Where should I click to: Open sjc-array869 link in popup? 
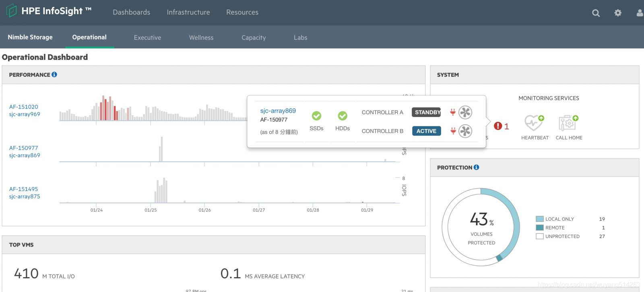tap(278, 111)
